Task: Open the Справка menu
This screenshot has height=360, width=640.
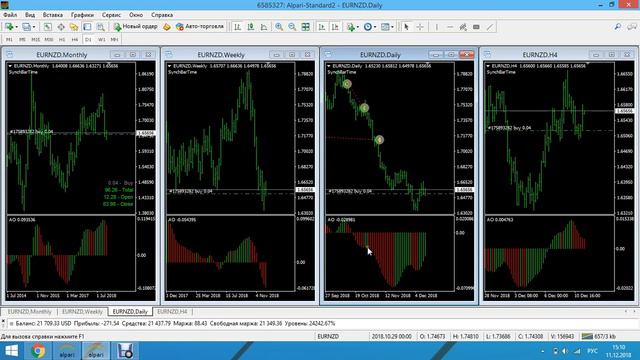Action: (162, 15)
